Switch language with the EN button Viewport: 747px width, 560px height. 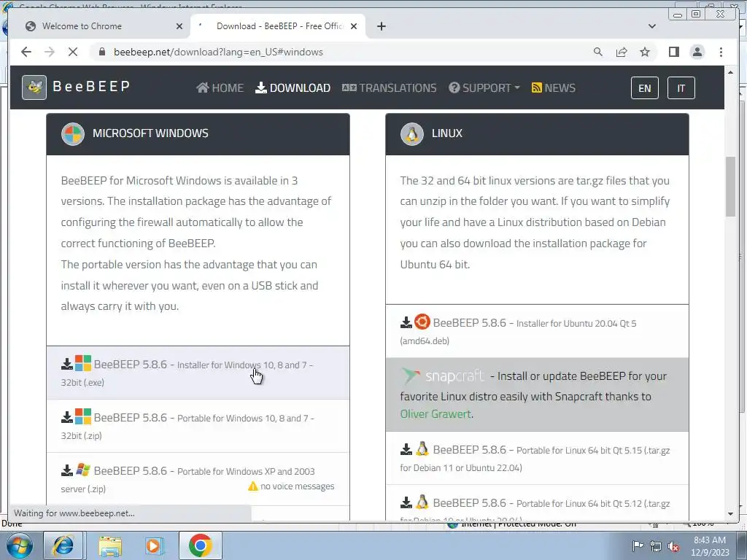pos(645,88)
